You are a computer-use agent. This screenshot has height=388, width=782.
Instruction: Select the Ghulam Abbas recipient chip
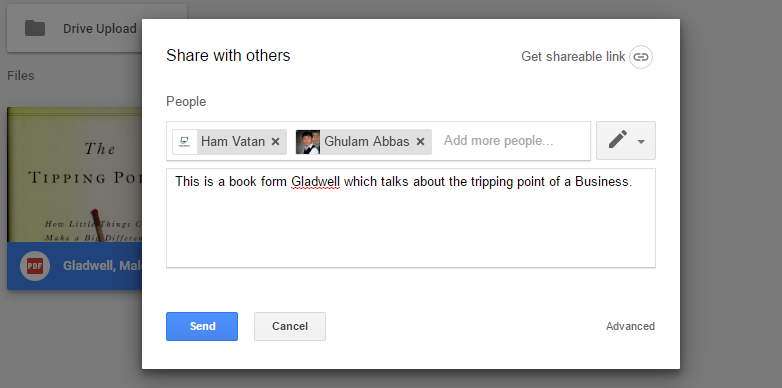[364, 142]
